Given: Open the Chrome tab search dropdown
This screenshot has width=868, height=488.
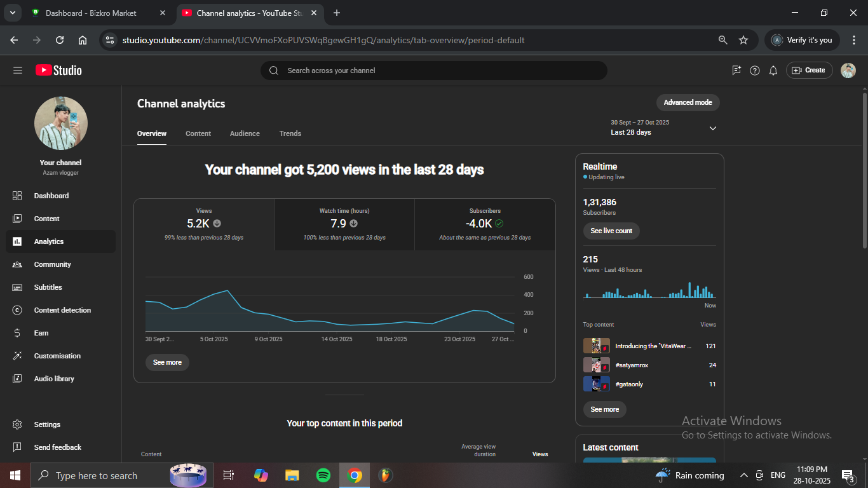Looking at the screenshot, I should click(12, 13).
